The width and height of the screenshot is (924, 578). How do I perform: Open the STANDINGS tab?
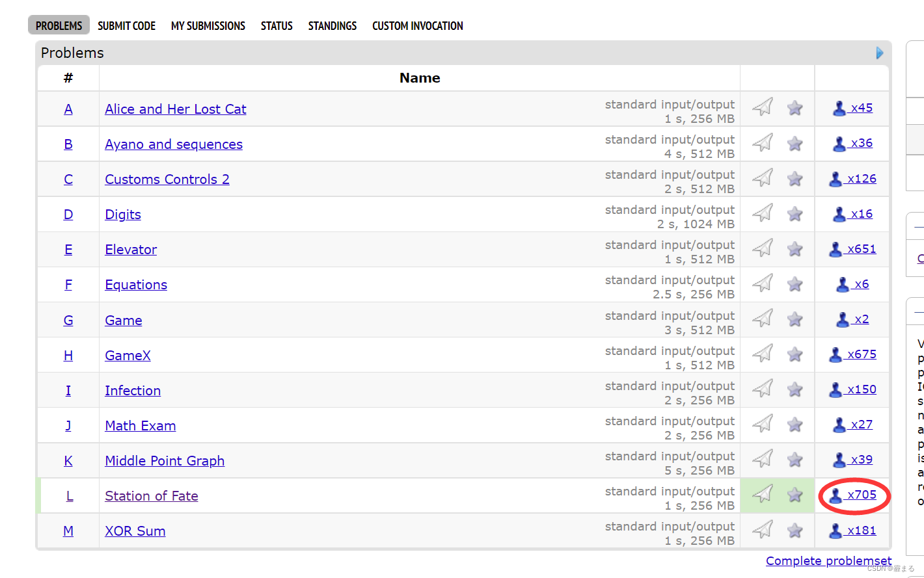pyautogui.click(x=333, y=25)
